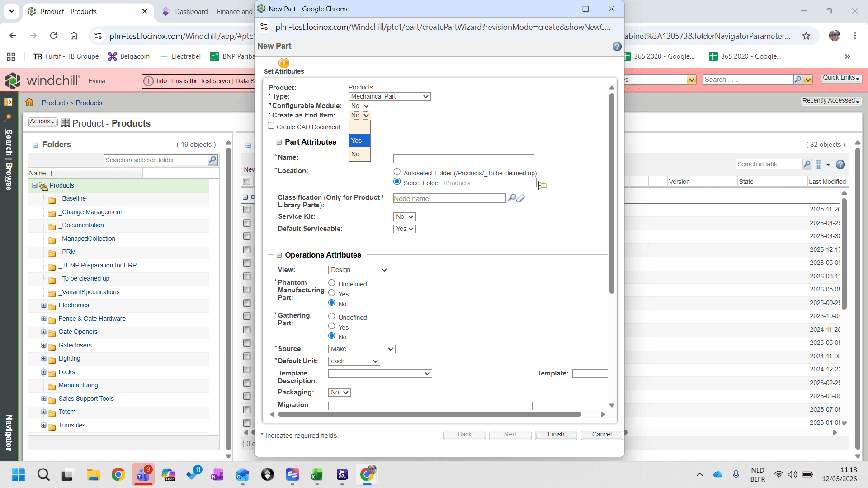Click the Cancel button in the wizard

coord(601,435)
